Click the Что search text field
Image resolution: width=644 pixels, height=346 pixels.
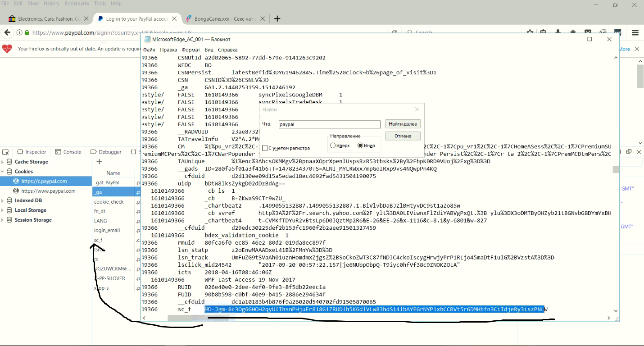click(x=329, y=124)
